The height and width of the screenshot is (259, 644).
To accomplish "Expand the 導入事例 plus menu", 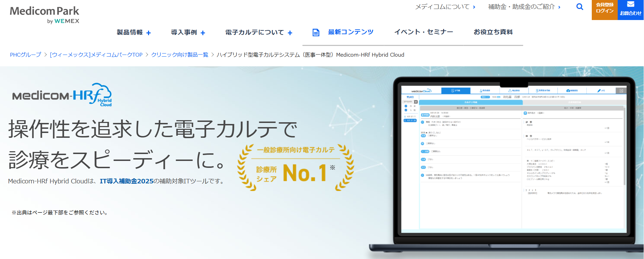I will [x=203, y=33].
